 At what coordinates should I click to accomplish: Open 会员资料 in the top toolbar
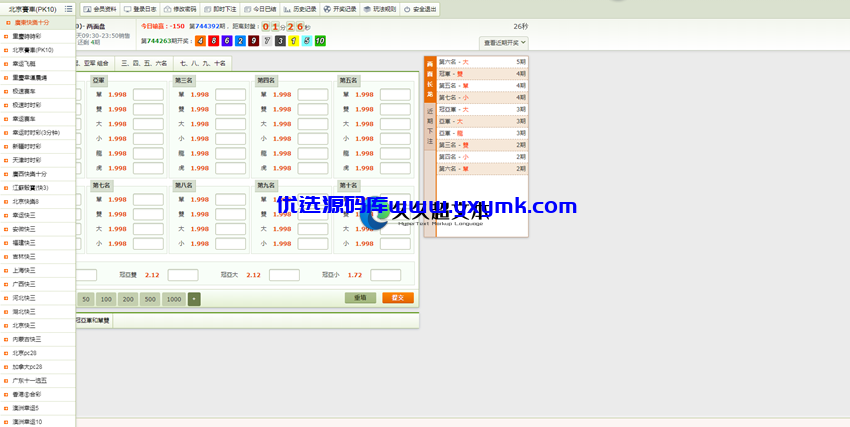click(x=100, y=9)
